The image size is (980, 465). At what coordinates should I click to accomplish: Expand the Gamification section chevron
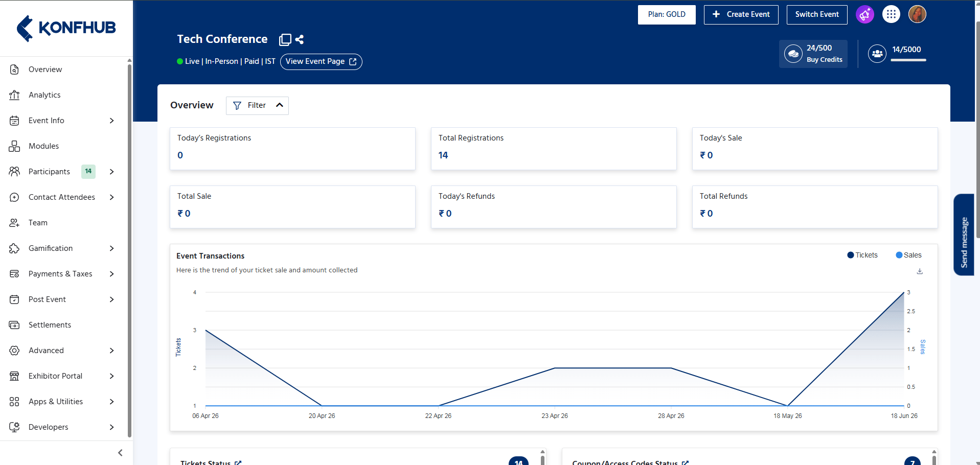(x=112, y=248)
